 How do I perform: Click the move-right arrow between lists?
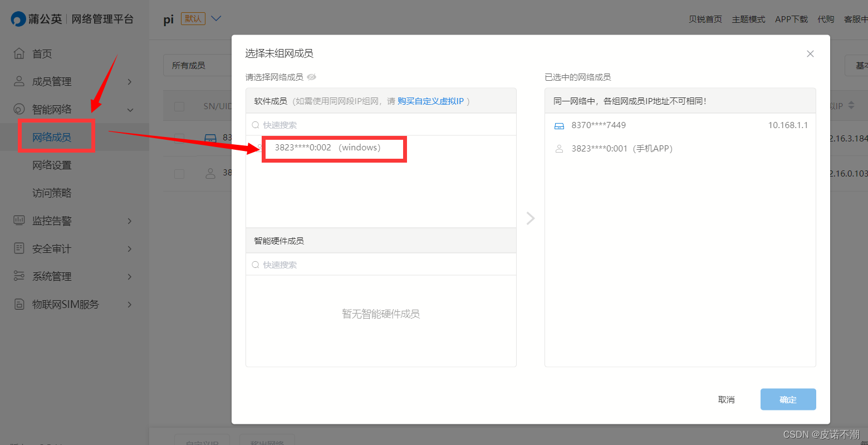[x=531, y=218]
